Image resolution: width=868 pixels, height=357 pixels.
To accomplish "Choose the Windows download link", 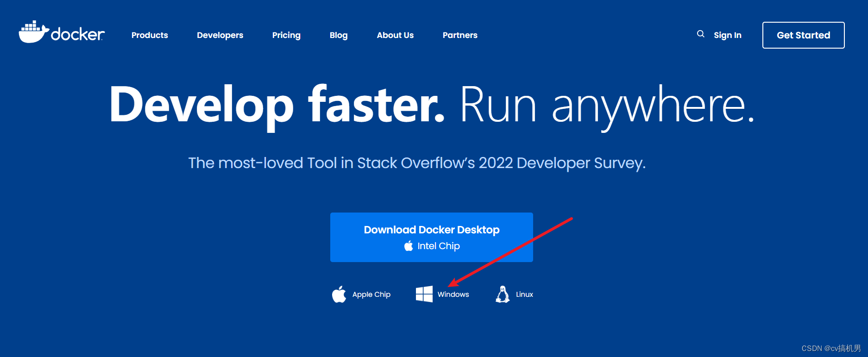I will coord(442,294).
